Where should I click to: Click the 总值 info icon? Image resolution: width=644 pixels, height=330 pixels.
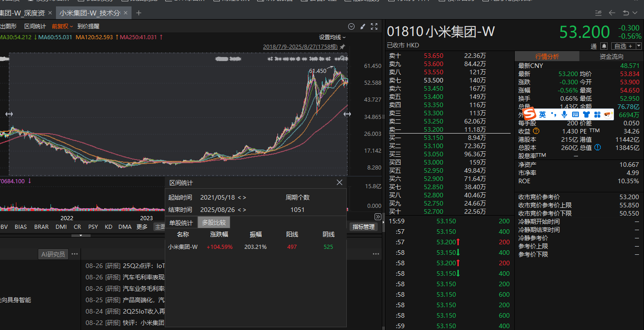597,147
